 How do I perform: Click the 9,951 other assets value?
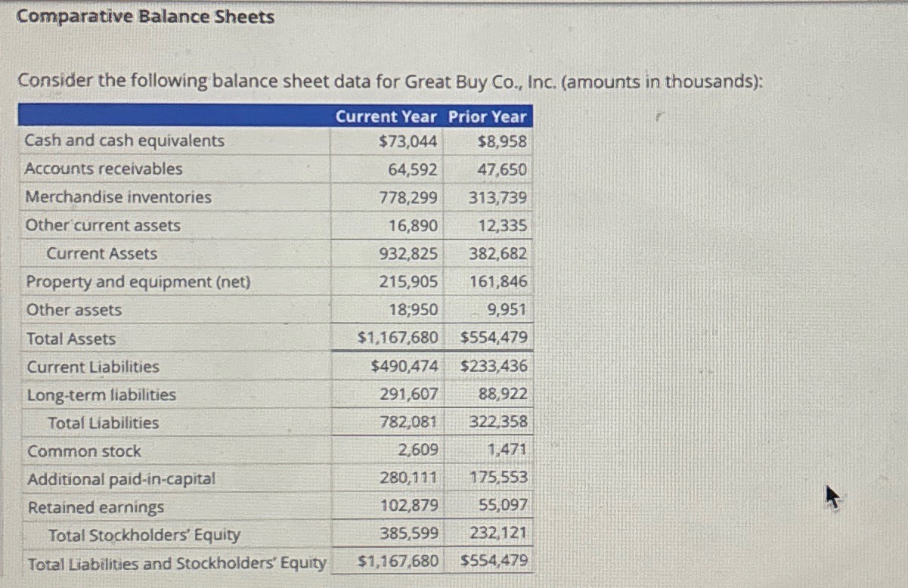pos(507,310)
